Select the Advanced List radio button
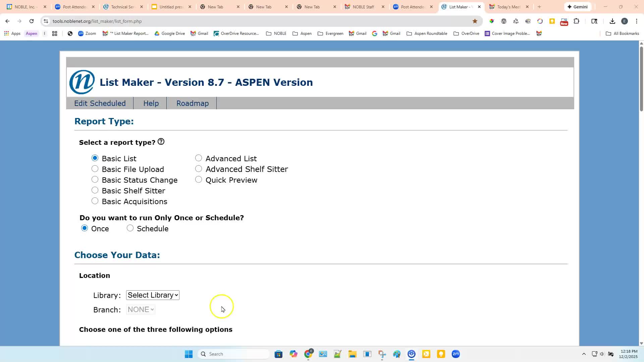 click(199, 158)
